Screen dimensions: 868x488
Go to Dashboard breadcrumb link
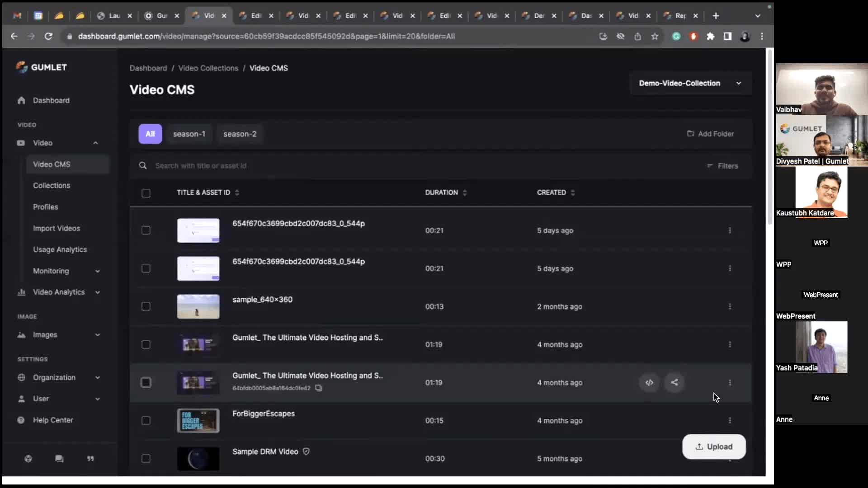tap(148, 68)
